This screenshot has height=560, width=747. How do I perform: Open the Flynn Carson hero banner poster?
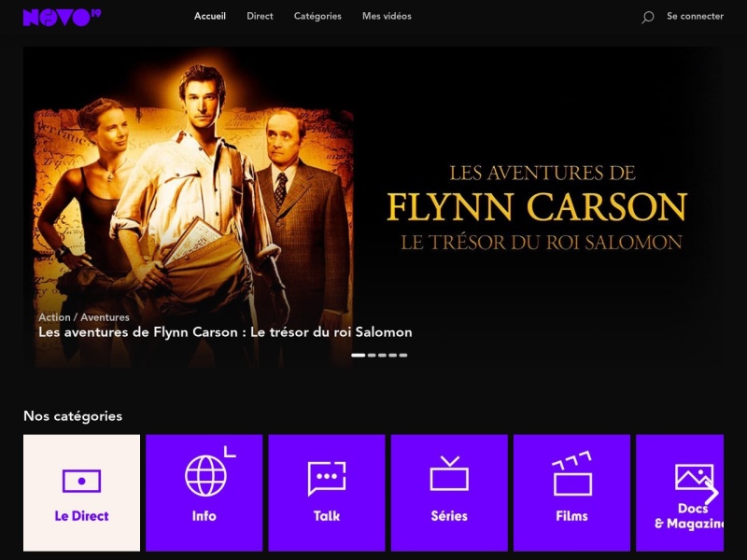(x=373, y=207)
